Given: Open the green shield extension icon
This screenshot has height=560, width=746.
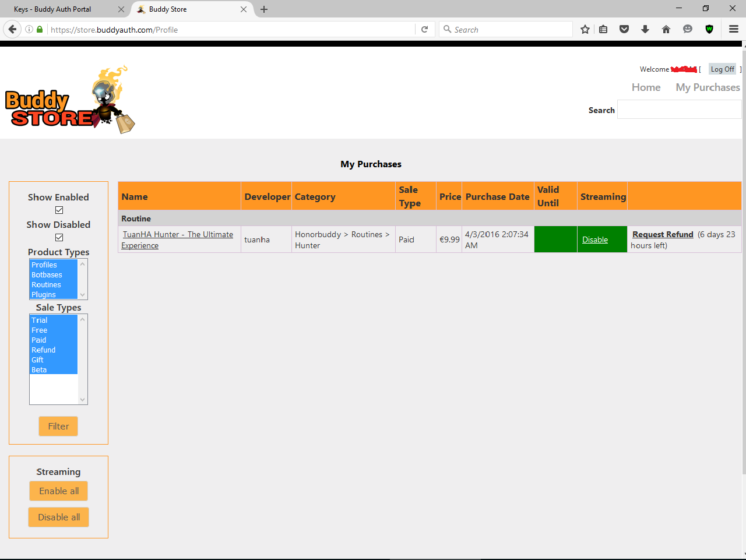Looking at the screenshot, I should point(709,30).
